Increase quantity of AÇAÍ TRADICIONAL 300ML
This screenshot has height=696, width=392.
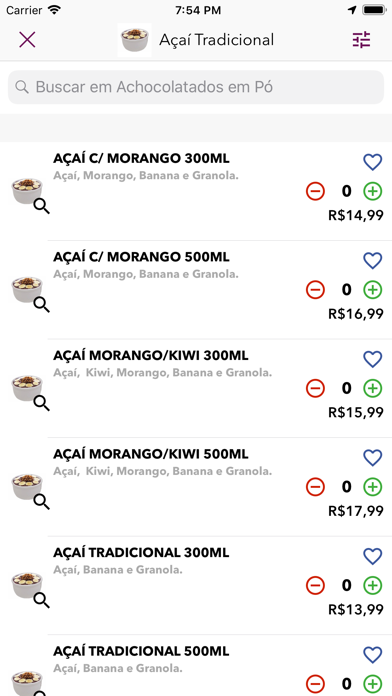(x=372, y=585)
